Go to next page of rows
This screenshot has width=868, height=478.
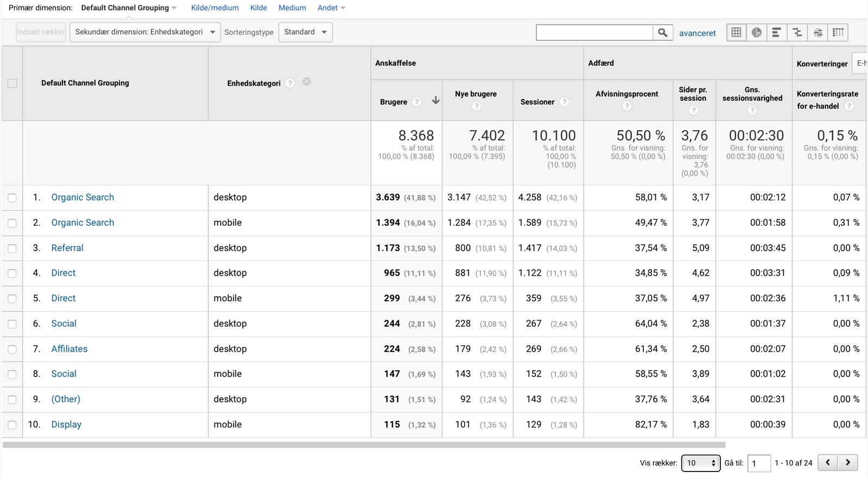pyautogui.click(x=848, y=463)
